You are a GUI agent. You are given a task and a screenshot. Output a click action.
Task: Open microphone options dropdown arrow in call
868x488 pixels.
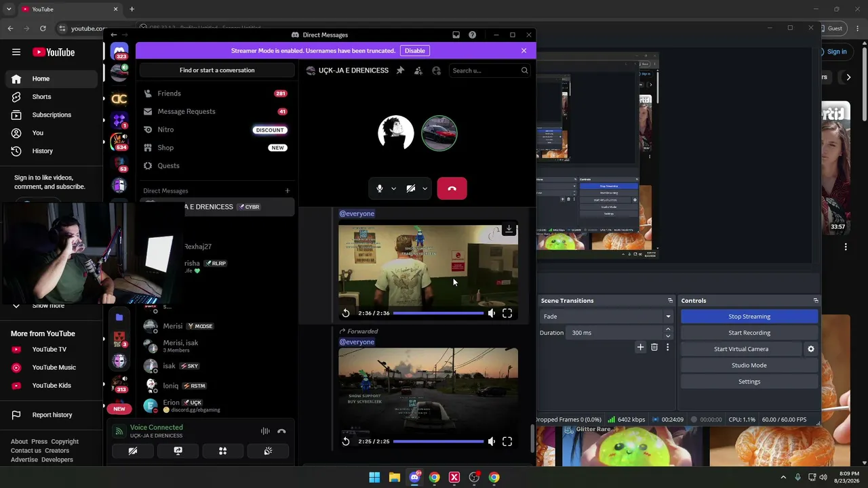393,189
